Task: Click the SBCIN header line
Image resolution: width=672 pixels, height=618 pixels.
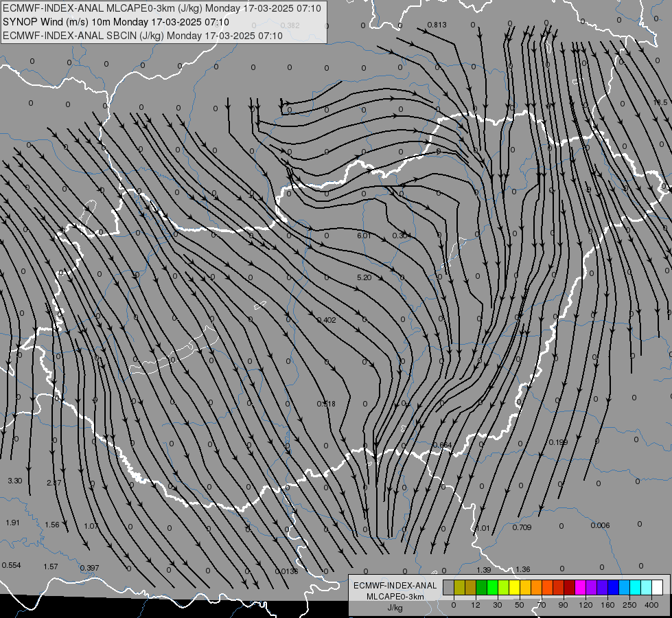Action: pos(143,36)
